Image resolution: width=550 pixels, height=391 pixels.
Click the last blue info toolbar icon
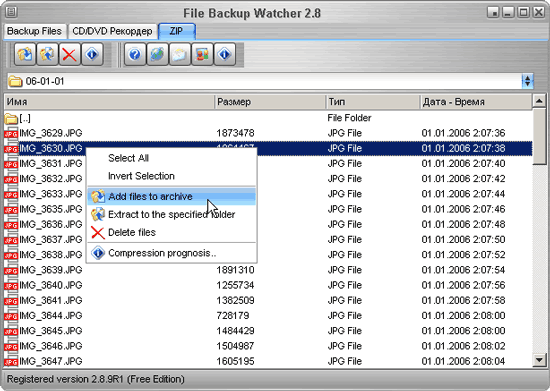tap(224, 54)
